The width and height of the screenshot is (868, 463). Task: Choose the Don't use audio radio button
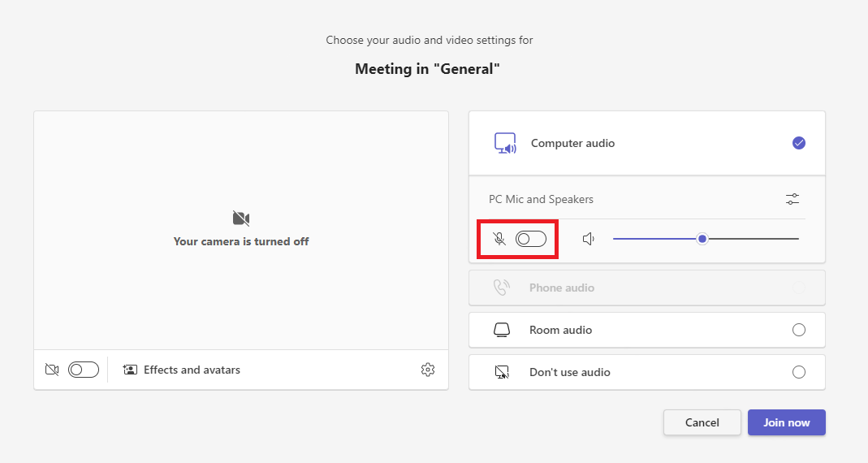798,372
